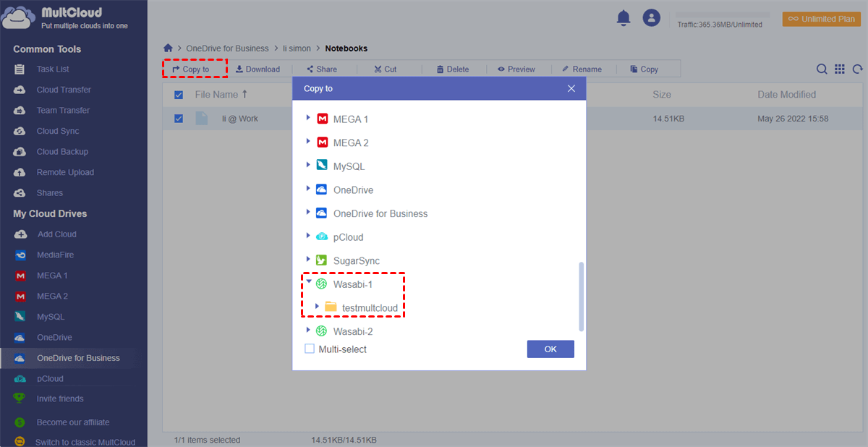The height and width of the screenshot is (447, 868).
Task: Expand the MEGA 2 tree node
Action: (x=309, y=142)
